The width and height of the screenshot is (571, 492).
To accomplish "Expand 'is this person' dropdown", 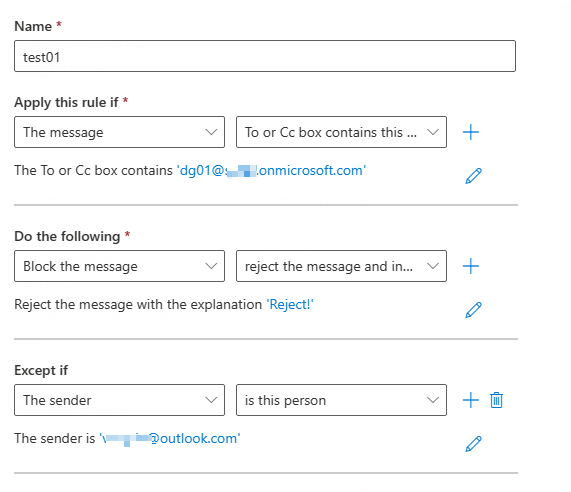I will [x=341, y=400].
